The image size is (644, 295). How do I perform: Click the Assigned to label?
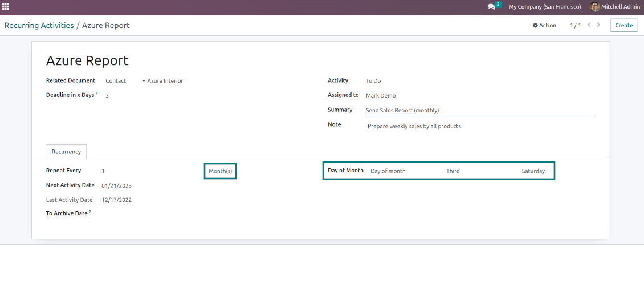[x=343, y=95]
